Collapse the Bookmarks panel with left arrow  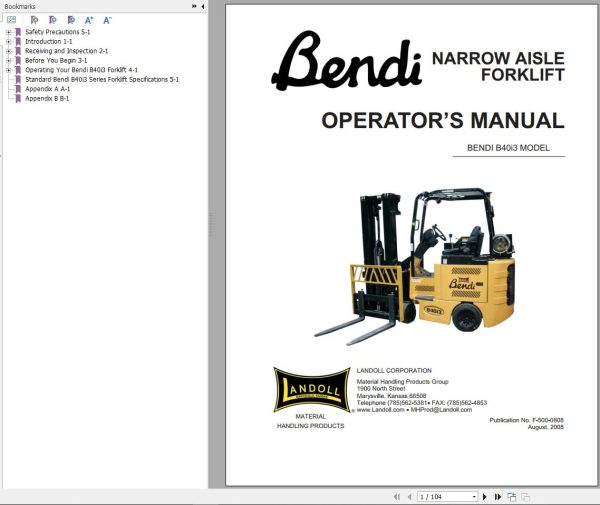click(x=202, y=6)
